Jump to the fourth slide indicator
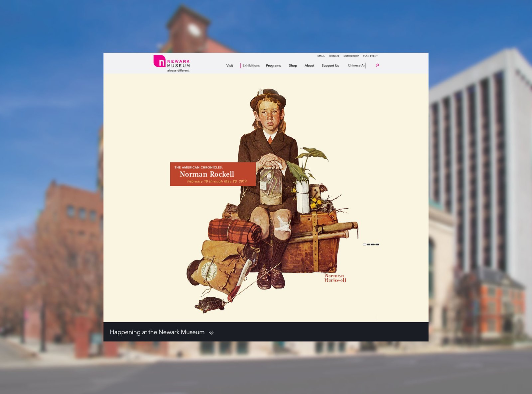This screenshot has width=532, height=394. [x=377, y=245]
